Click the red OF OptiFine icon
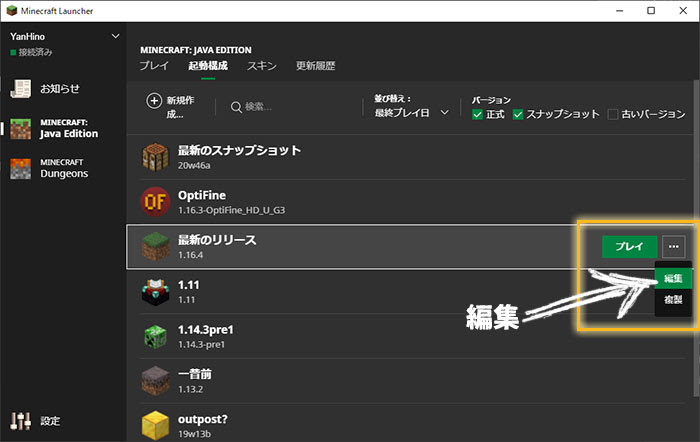The height and width of the screenshot is (442, 700). (155, 202)
